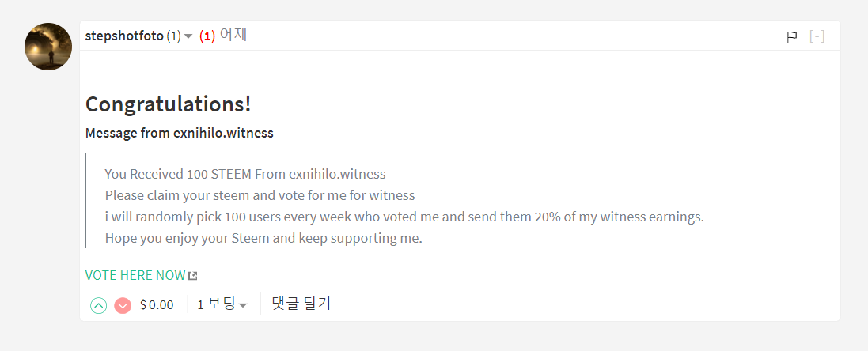
Task: Click the Congratulations! heading
Action: point(168,104)
